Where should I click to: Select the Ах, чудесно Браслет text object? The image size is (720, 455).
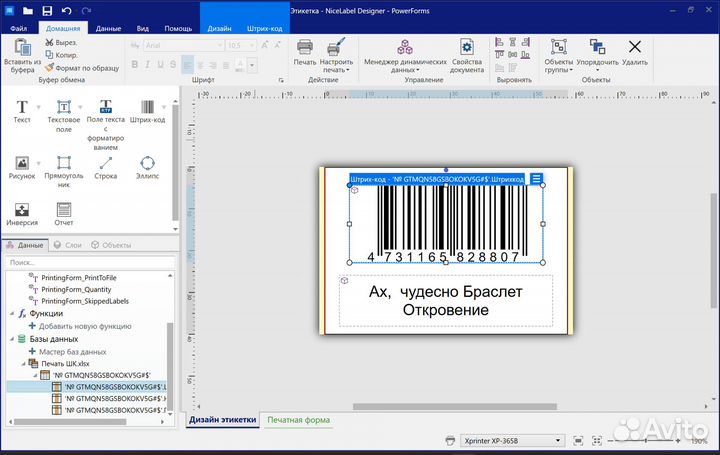click(x=446, y=301)
